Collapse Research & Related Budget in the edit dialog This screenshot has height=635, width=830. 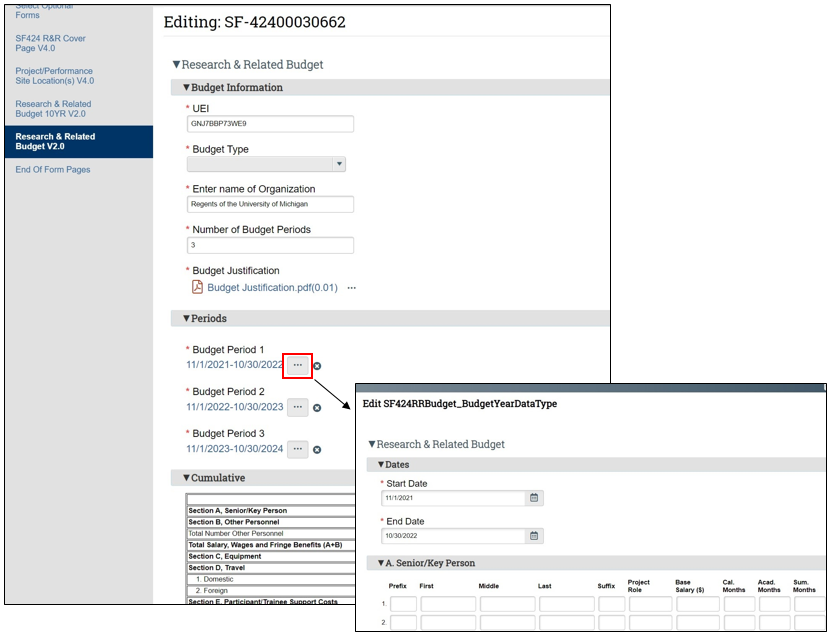[x=372, y=444]
